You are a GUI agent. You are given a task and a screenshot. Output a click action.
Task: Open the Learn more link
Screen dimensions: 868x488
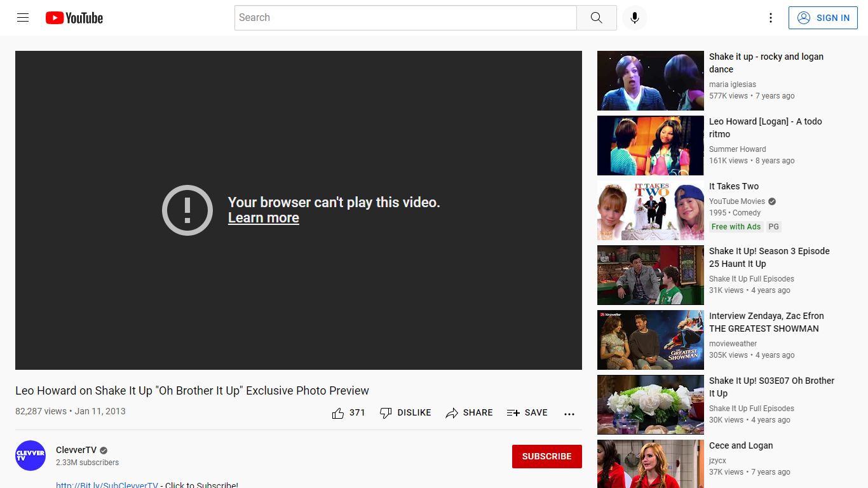[x=264, y=218]
